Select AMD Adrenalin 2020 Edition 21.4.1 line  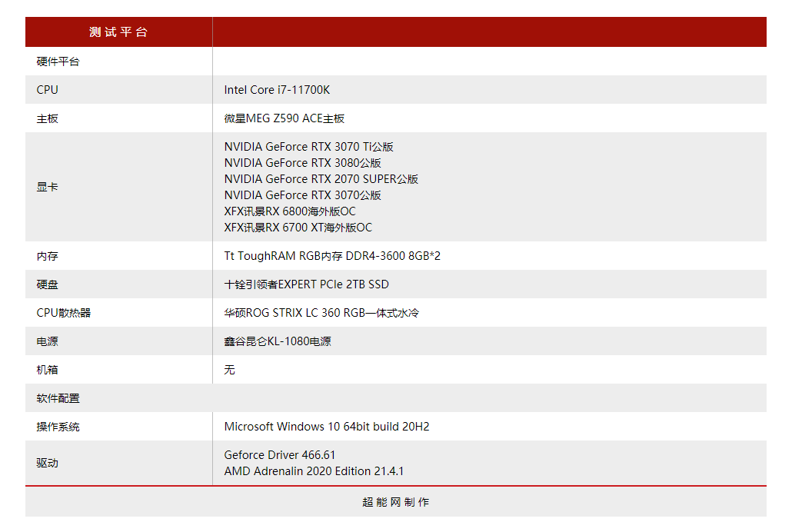point(314,471)
